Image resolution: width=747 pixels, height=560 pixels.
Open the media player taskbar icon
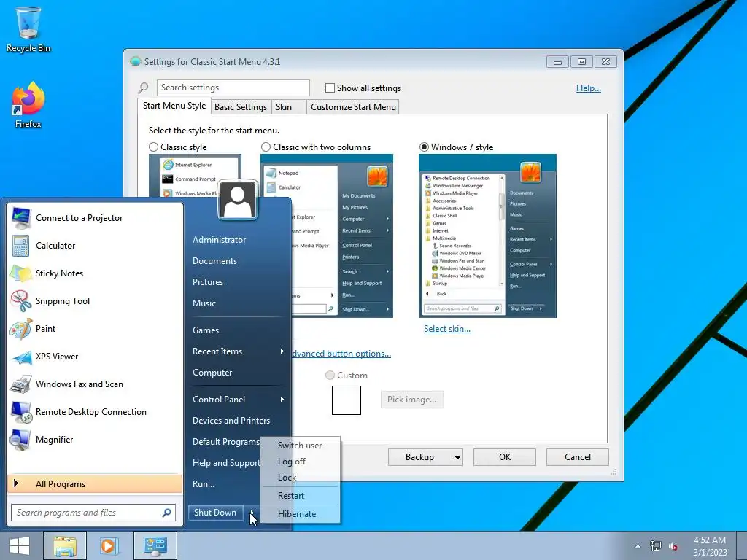click(109, 545)
